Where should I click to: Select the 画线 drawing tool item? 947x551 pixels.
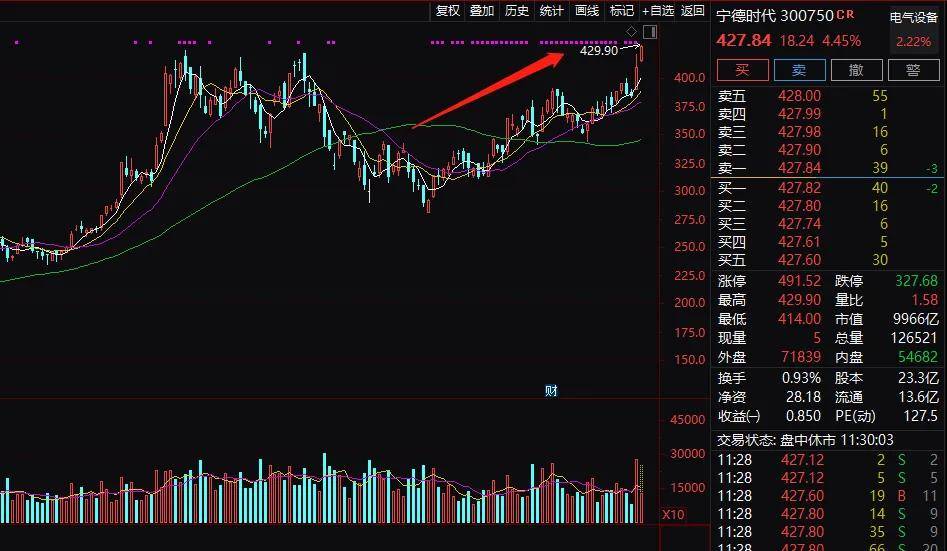(x=586, y=11)
